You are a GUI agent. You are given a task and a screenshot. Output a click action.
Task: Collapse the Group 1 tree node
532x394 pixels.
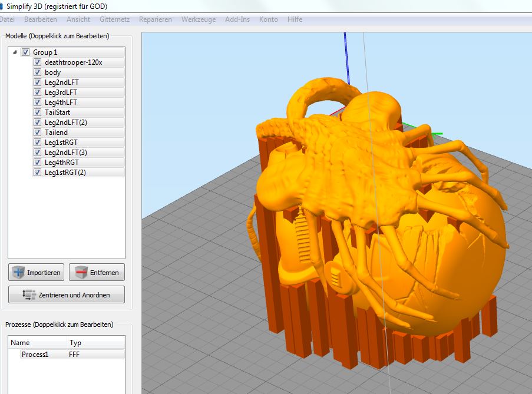coord(15,52)
